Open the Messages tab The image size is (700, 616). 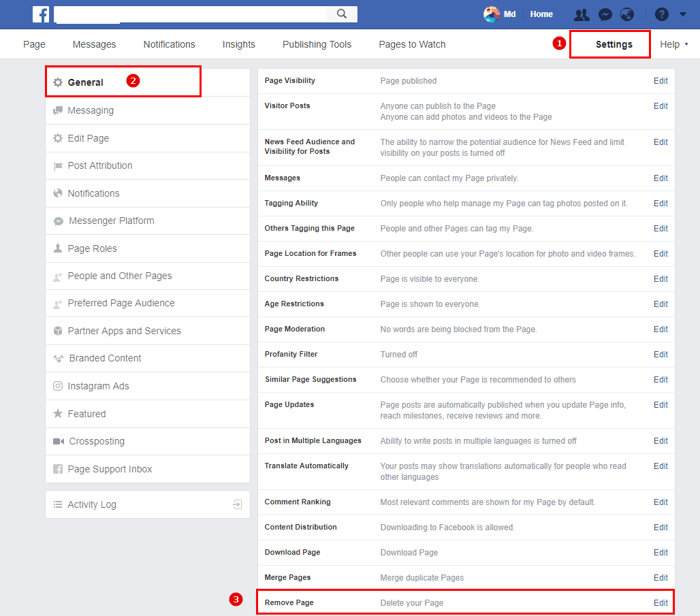pyautogui.click(x=94, y=44)
